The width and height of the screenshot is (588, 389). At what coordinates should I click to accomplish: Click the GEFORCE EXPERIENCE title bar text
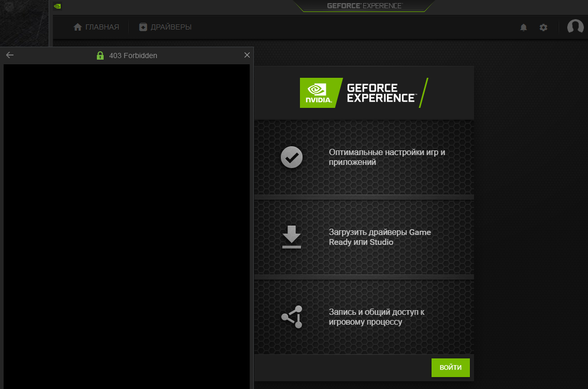pos(365,6)
